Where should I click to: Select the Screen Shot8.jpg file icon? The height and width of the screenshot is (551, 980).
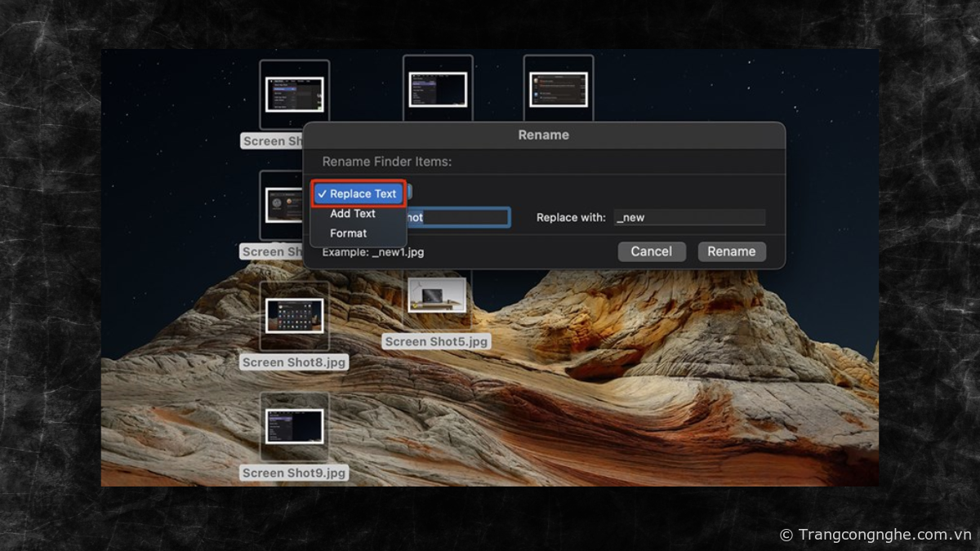[x=294, y=316]
